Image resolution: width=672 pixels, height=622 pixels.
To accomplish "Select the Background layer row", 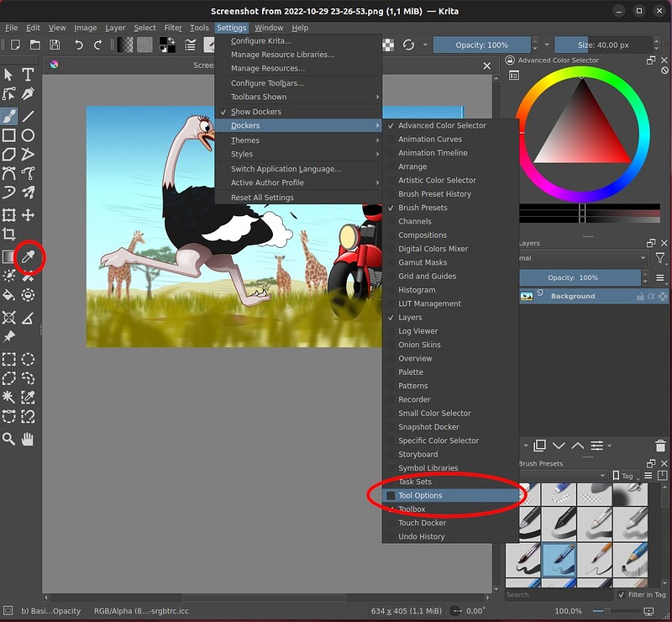I will pos(594,296).
